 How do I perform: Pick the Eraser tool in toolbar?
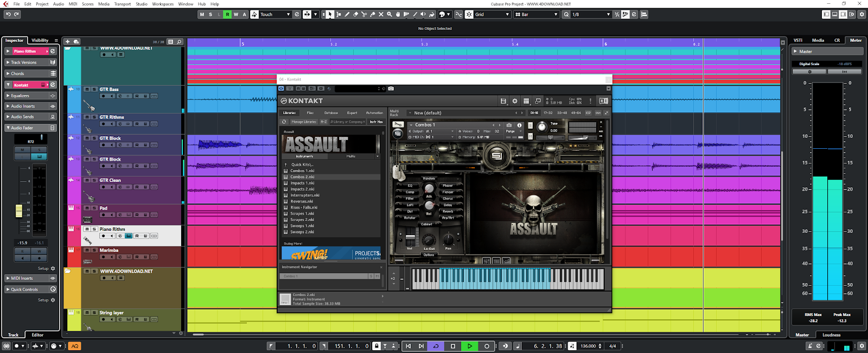pyautogui.click(x=355, y=15)
